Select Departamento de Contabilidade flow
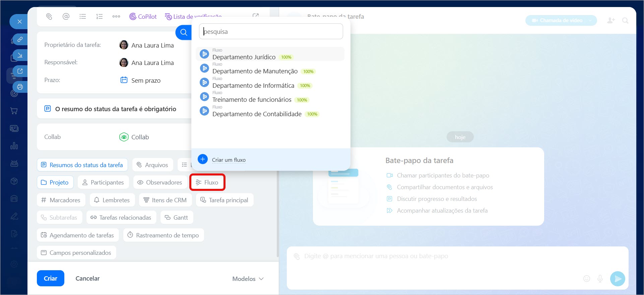The height and width of the screenshot is (295, 644). click(x=257, y=114)
